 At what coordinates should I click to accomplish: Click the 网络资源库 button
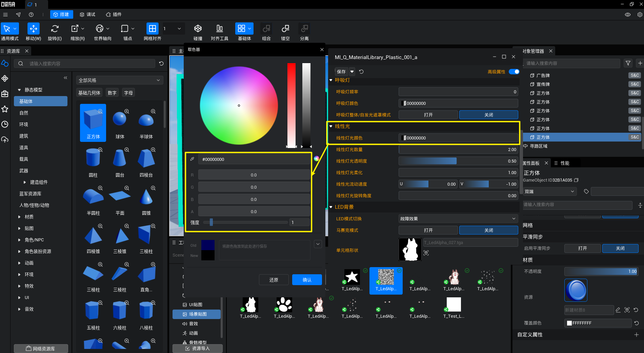(41, 349)
